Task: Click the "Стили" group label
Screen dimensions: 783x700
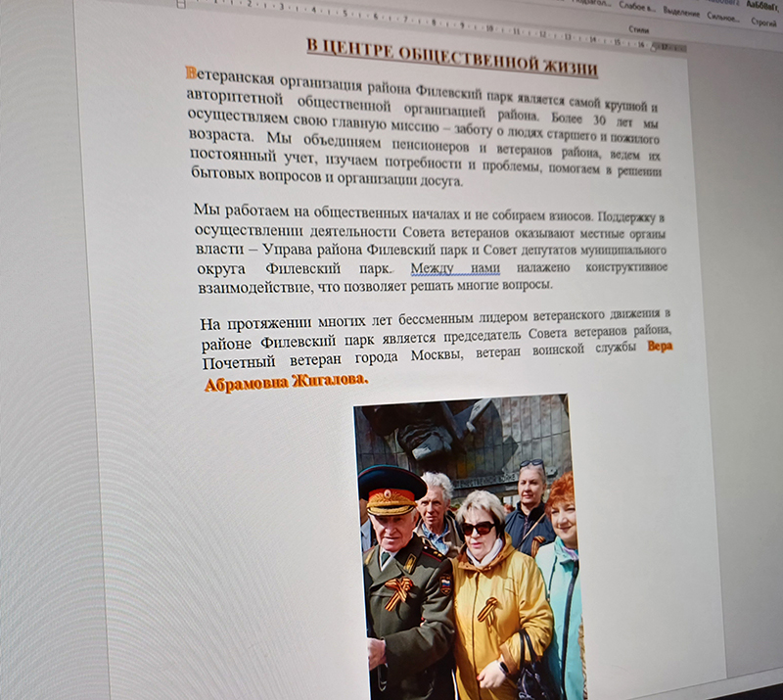Action: click(639, 30)
